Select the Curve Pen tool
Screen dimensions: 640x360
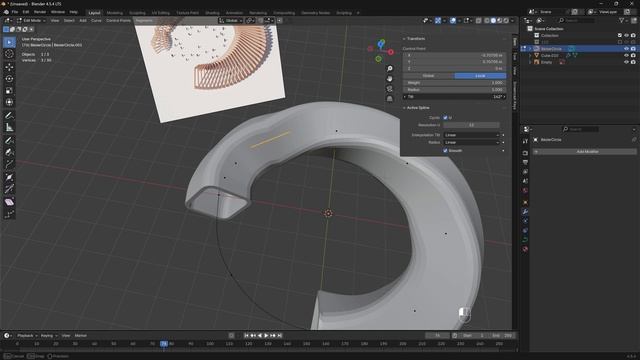point(9,152)
